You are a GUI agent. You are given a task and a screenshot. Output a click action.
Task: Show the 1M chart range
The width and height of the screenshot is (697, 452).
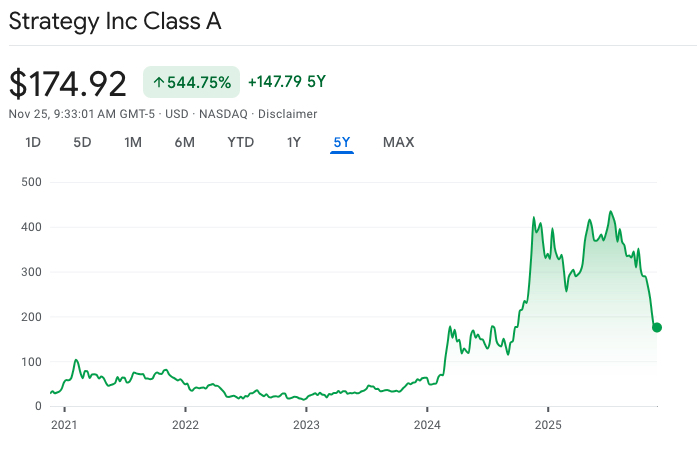133,142
